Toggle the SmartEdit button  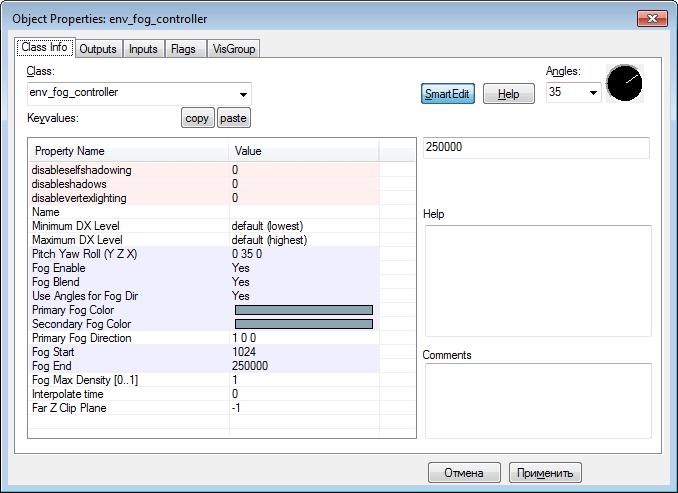coord(447,94)
